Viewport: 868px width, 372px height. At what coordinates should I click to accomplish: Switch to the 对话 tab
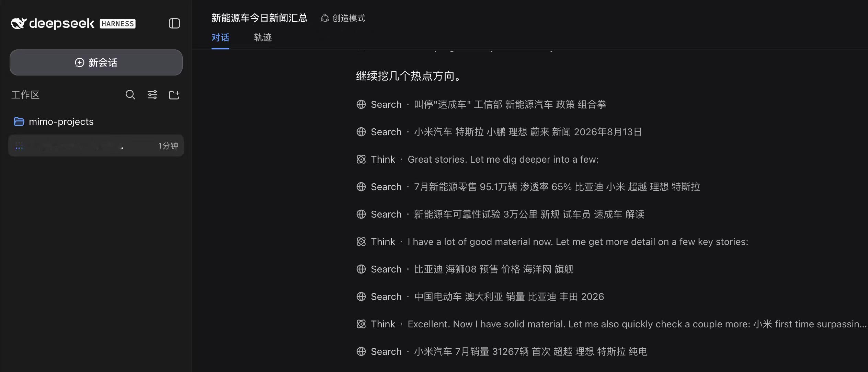pyautogui.click(x=220, y=37)
